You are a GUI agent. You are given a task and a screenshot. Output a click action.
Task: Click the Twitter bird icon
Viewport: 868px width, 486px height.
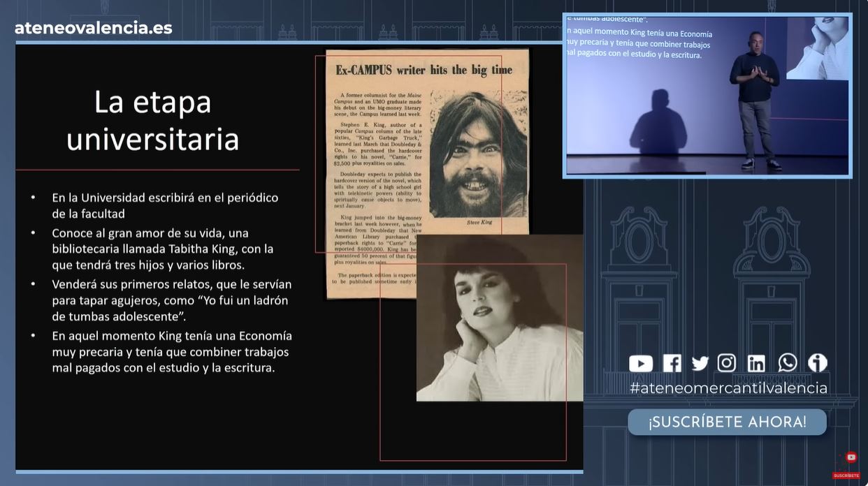click(x=700, y=363)
